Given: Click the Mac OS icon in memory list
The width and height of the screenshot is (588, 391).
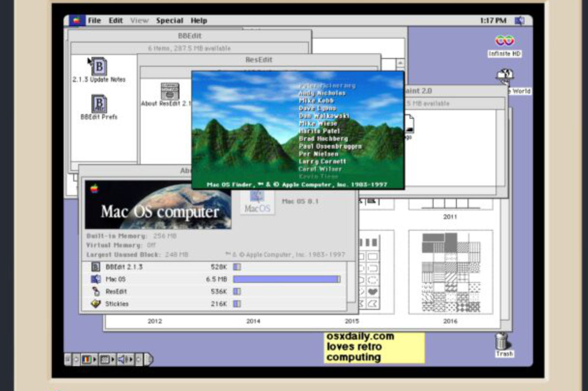Looking at the screenshot, I should pos(96,279).
